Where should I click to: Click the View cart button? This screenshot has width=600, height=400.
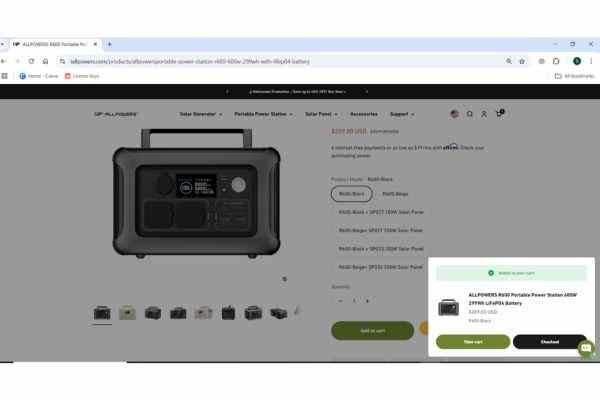point(472,341)
